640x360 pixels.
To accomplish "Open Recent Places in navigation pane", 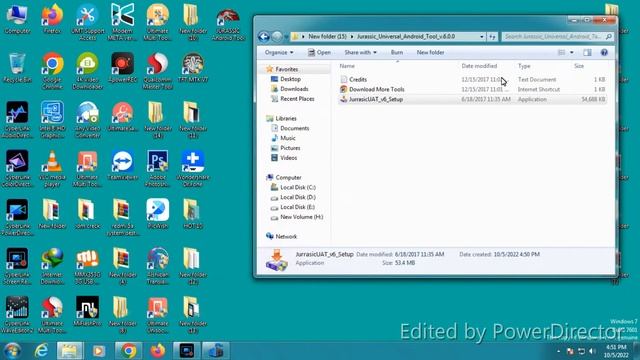I will click(297, 99).
